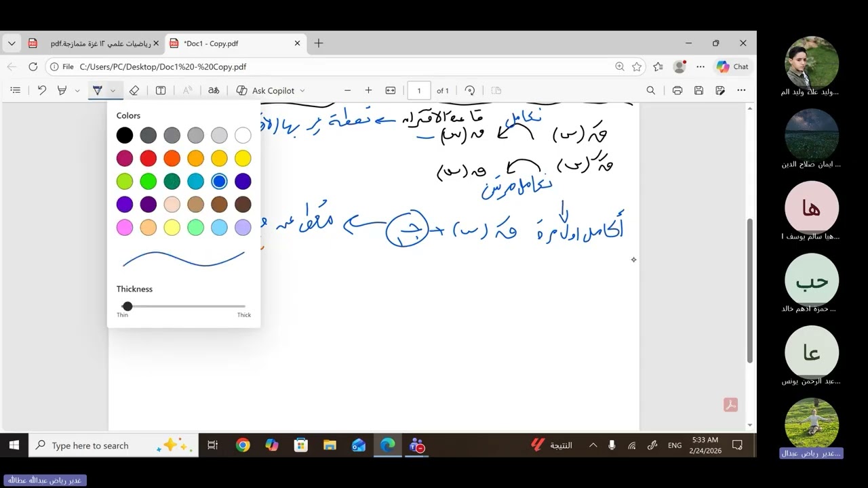Open the PDF table of contents
The height and width of the screenshot is (488, 868).
pos(16,90)
